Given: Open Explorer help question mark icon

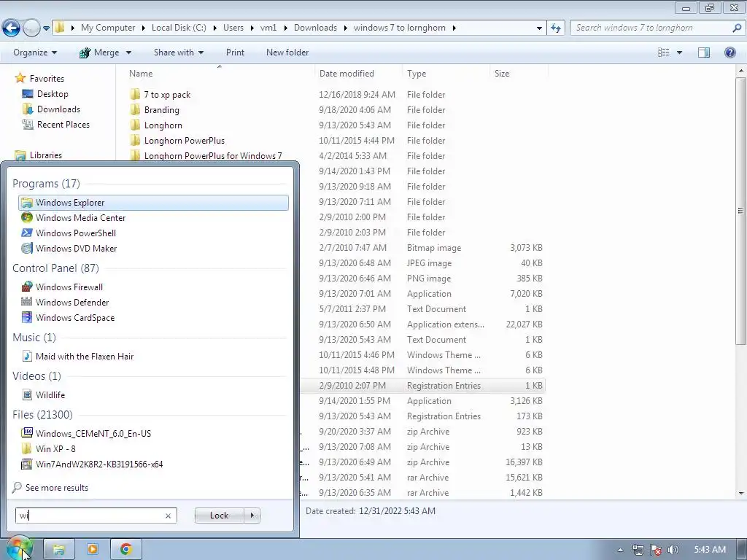Looking at the screenshot, I should tap(729, 52).
